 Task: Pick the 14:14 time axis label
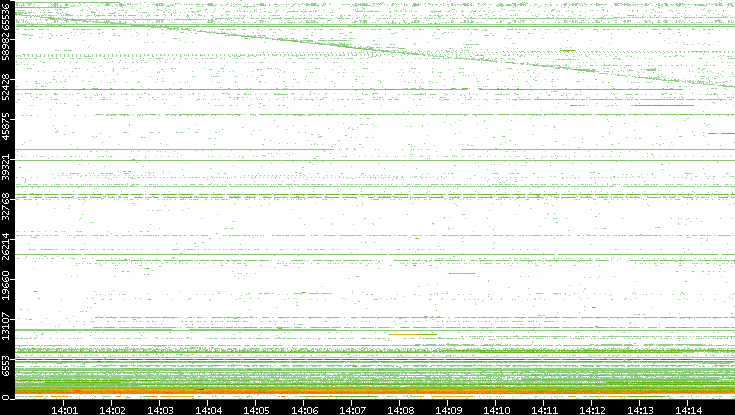pyautogui.click(x=688, y=410)
